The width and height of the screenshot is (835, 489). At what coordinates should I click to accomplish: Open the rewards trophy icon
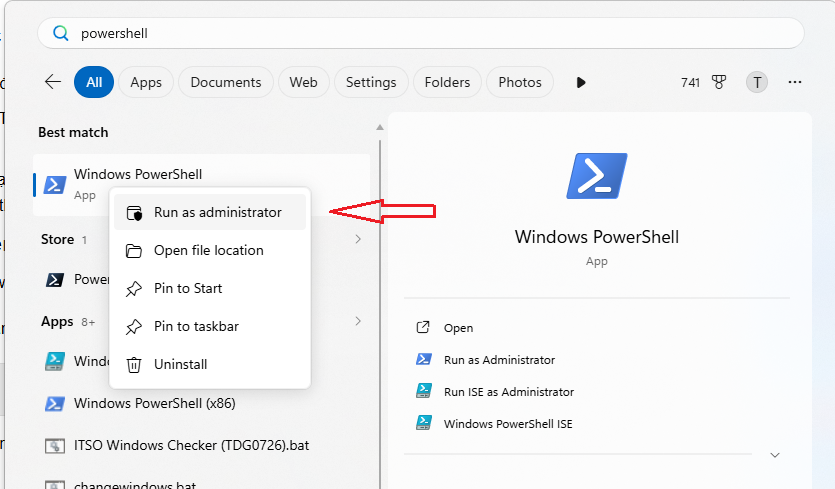(x=719, y=82)
